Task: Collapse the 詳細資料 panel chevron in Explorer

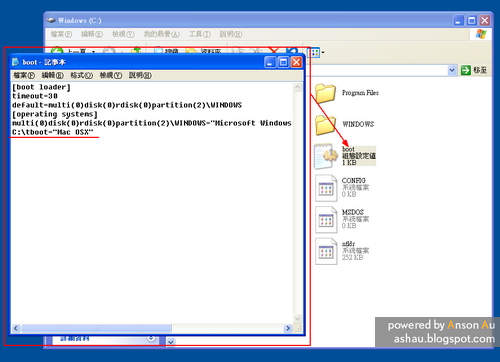Action: pos(151,338)
